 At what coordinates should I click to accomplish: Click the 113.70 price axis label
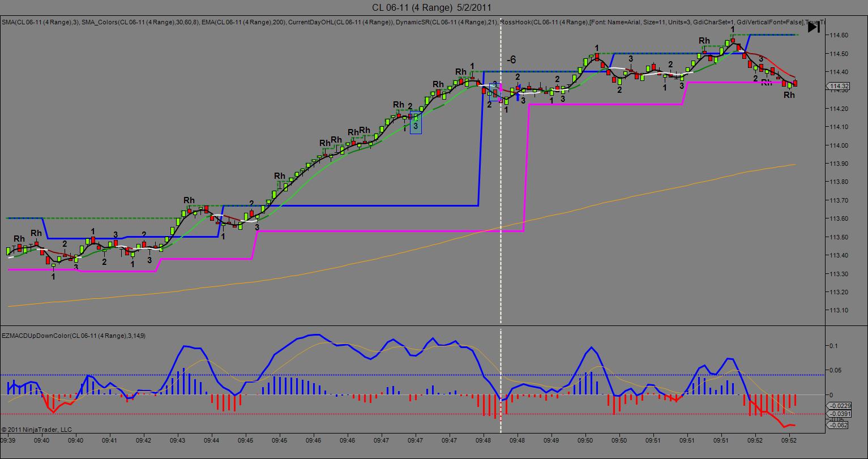tap(838, 200)
